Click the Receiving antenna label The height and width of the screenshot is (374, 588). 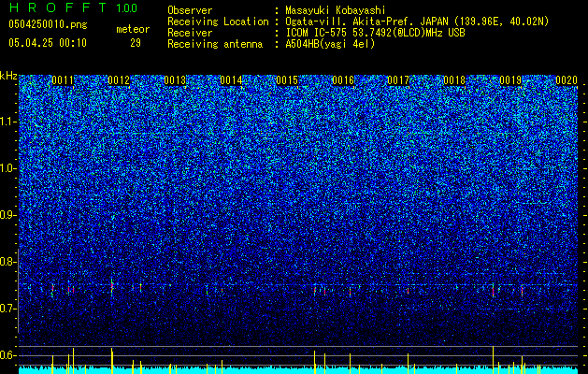click(x=215, y=44)
